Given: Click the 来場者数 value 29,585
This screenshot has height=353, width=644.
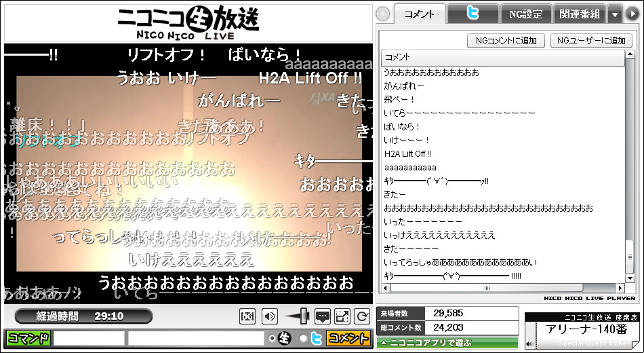Looking at the screenshot, I should click(x=448, y=313).
